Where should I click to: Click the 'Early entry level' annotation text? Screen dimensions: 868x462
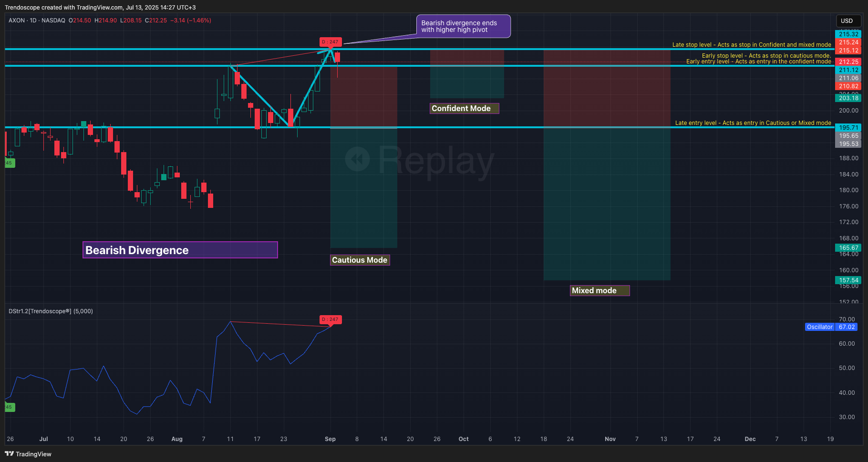(759, 62)
